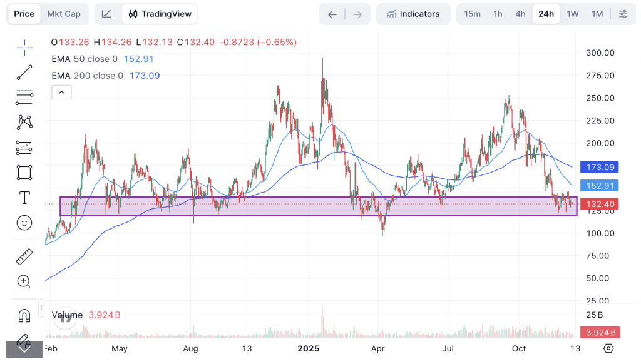Switch to Mkt Cap tab

click(x=64, y=14)
